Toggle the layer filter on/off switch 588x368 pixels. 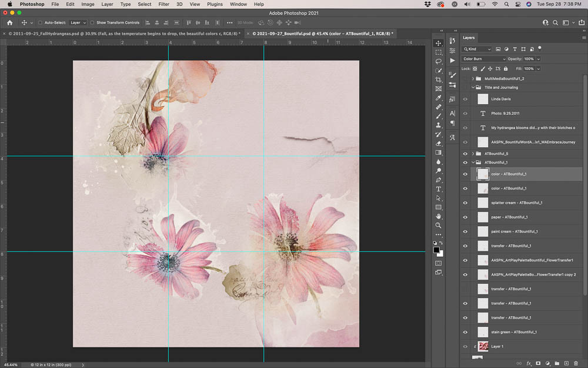[x=540, y=48]
